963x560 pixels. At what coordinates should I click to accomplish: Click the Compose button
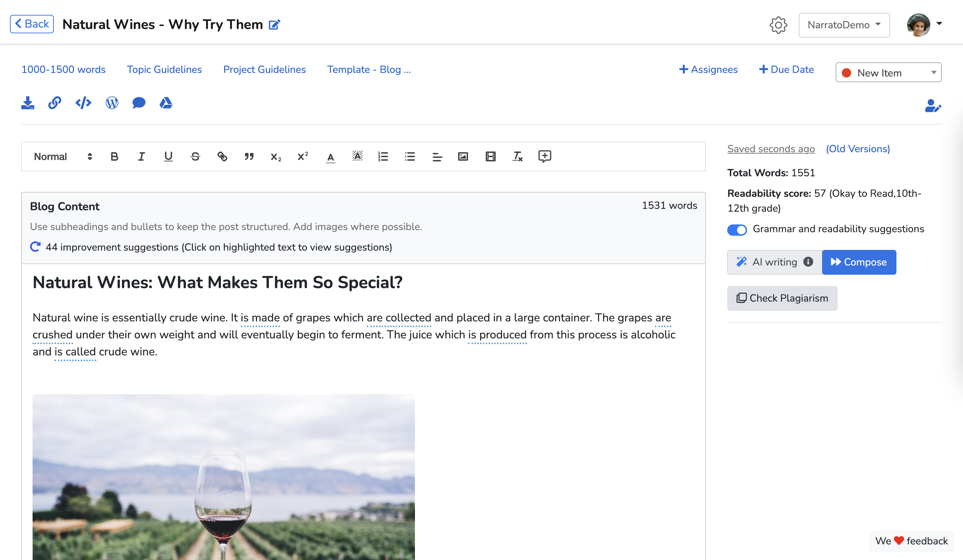coord(859,262)
